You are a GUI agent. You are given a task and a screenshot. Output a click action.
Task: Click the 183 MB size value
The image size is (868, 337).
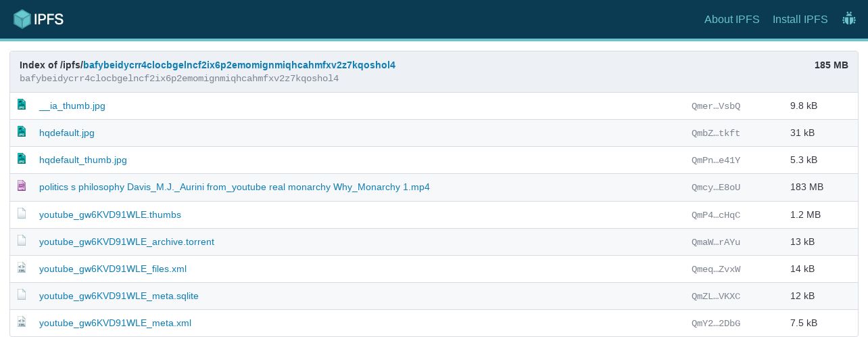pyautogui.click(x=807, y=187)
